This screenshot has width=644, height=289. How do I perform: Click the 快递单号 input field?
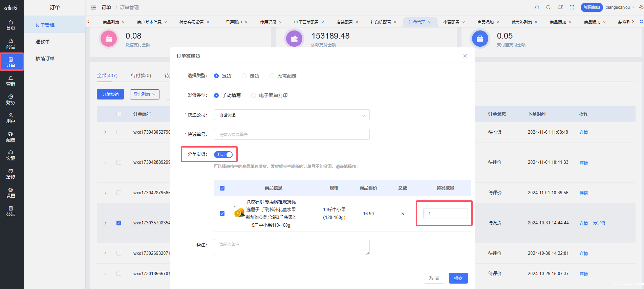click(x=292, y=135)
